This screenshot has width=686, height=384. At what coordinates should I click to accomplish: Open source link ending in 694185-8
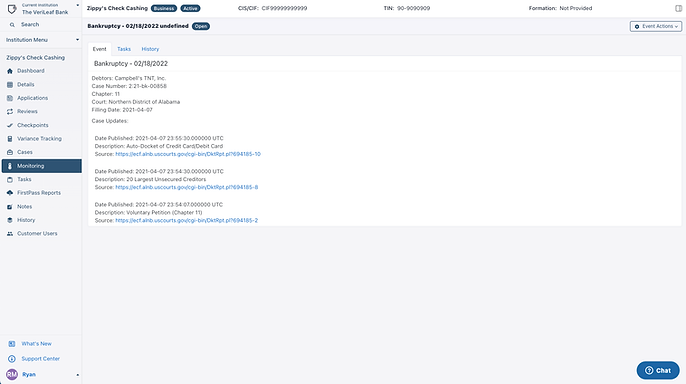[x=187, y=187]
